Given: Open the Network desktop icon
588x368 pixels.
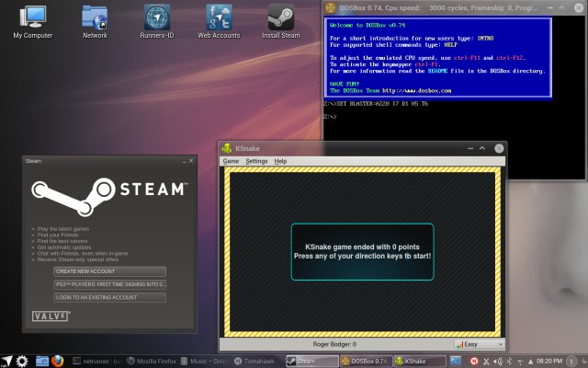Looking at the screenshot, I should [x=95, y=17].
